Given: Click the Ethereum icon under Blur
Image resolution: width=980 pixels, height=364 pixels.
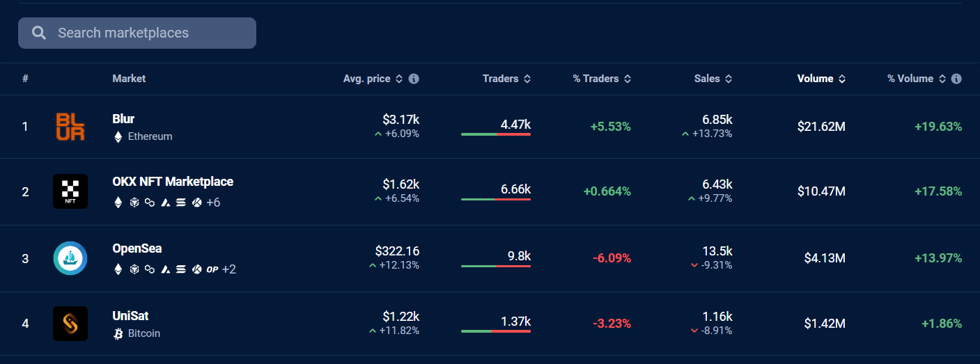Looking at the screenshot, I should [118, 136].
